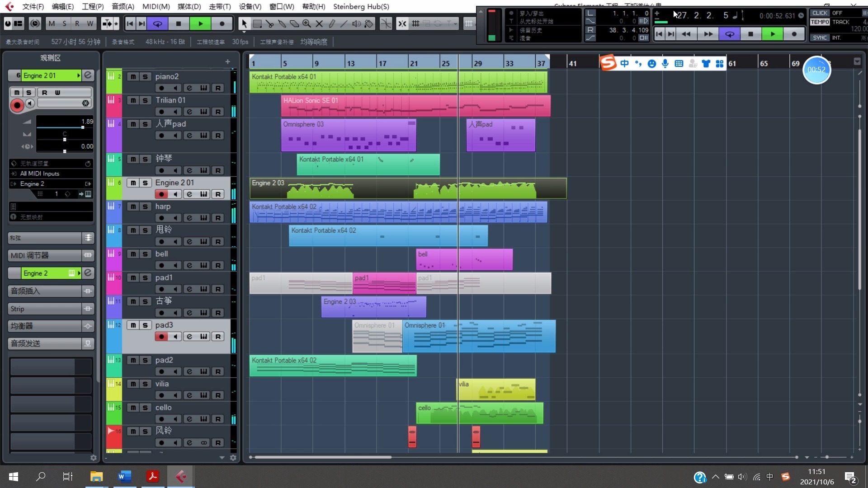Select the Erase tool

[294, 24]
